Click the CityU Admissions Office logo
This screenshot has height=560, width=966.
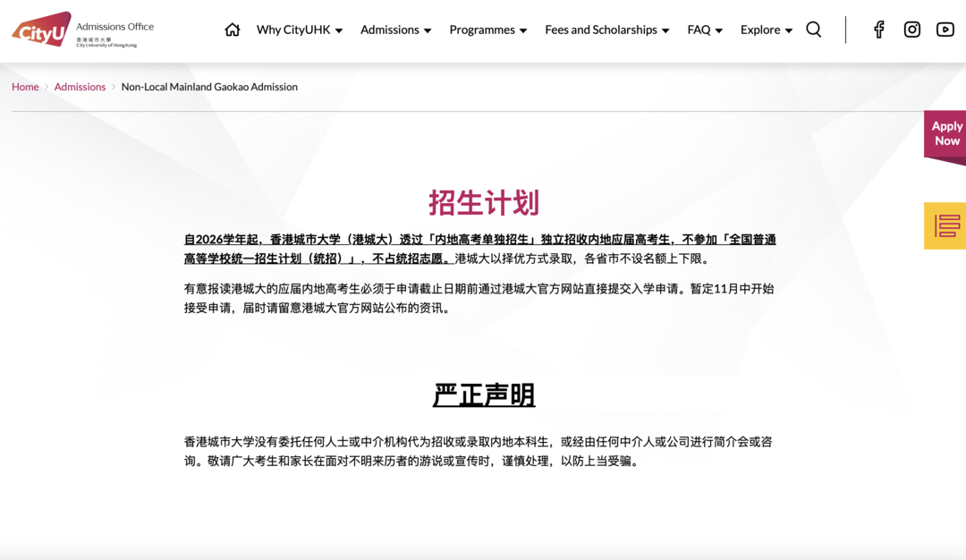[82, 30]
